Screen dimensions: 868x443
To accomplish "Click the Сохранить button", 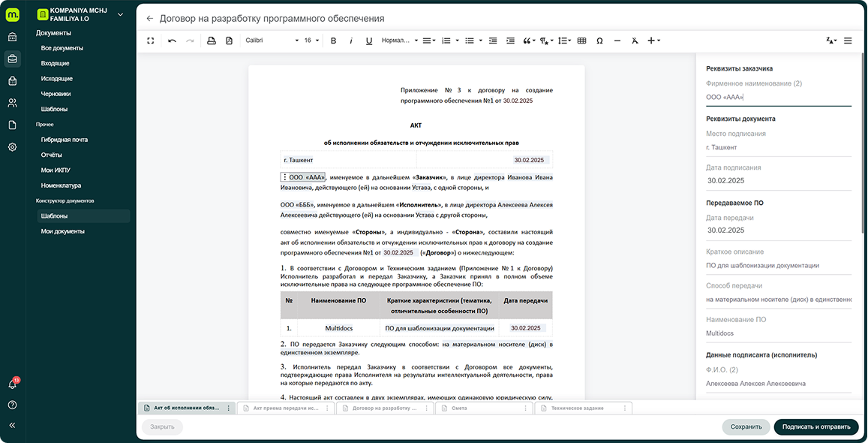I will click(746, 426).
